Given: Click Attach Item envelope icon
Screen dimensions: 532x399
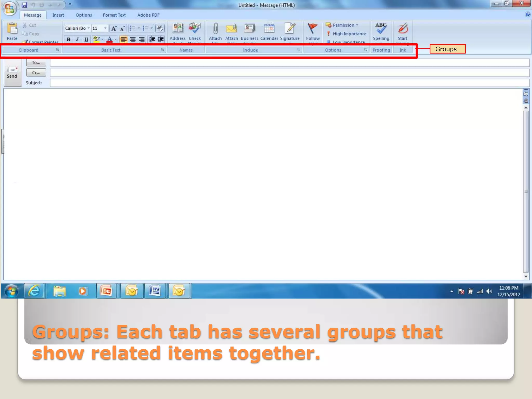Looking at the screenshot, I should pos(231,28).
